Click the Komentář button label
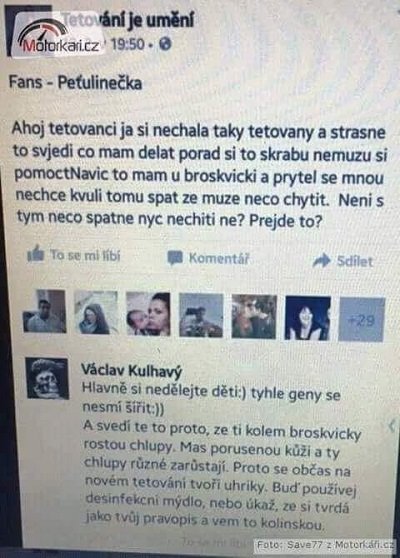This screenshot has height=558, width=400. tap(219, 258)
